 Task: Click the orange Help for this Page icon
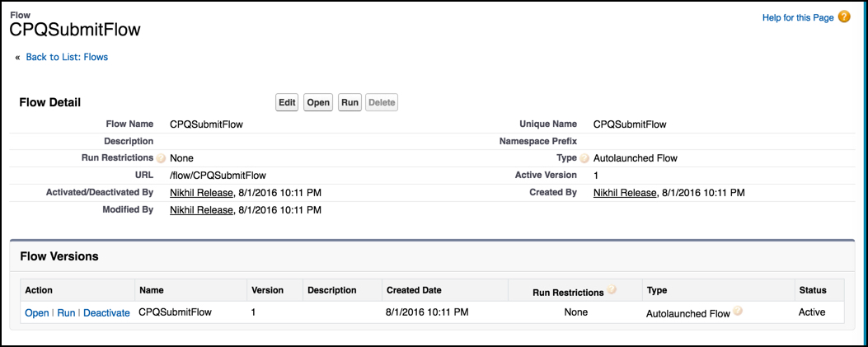(843, 17)
